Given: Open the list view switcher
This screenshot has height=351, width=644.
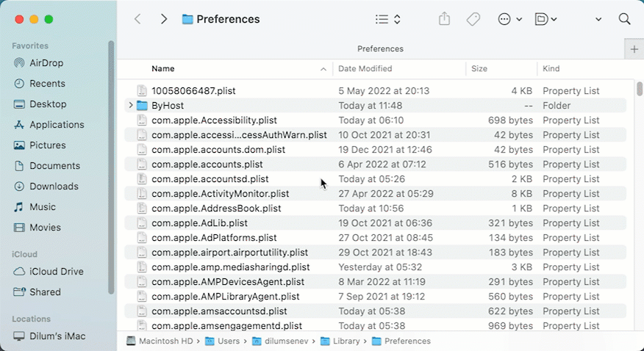Looking at the screenshot, I should coord(387,19).
